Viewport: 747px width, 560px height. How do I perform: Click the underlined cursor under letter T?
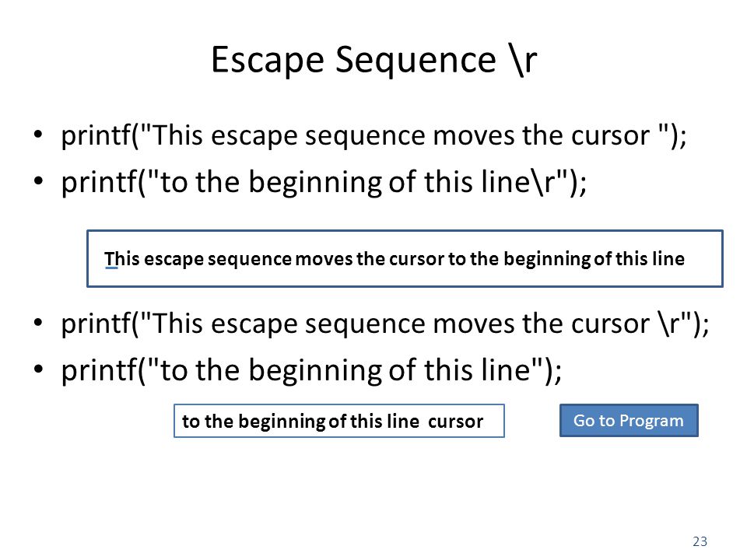(x=111, y=268)
